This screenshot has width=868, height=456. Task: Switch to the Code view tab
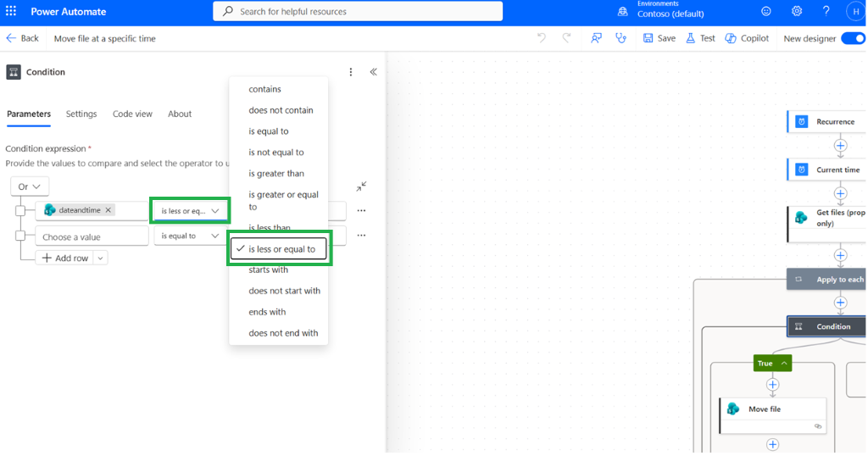pyautogui.click(x=132, y=114)
